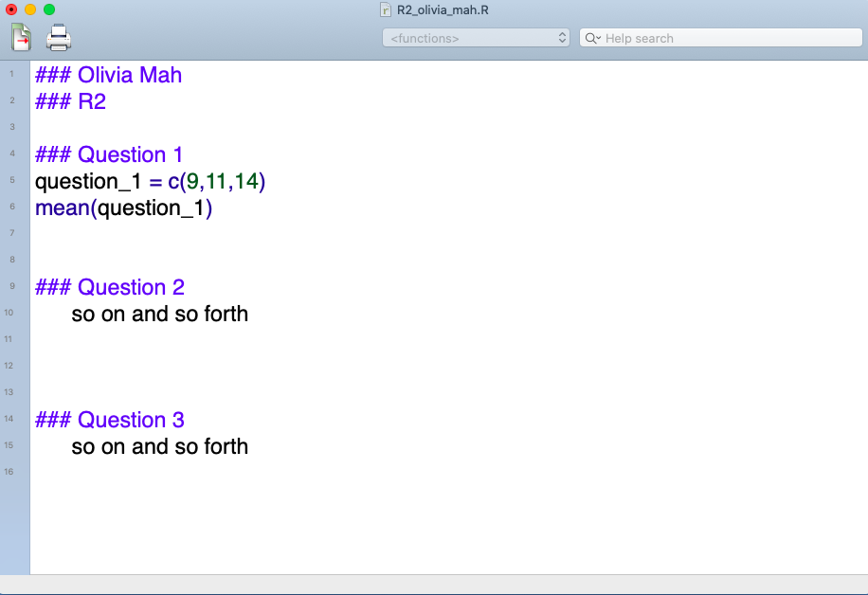Click the source file to console icon
The width and height of the screenshot is (868, 595).
21,38
